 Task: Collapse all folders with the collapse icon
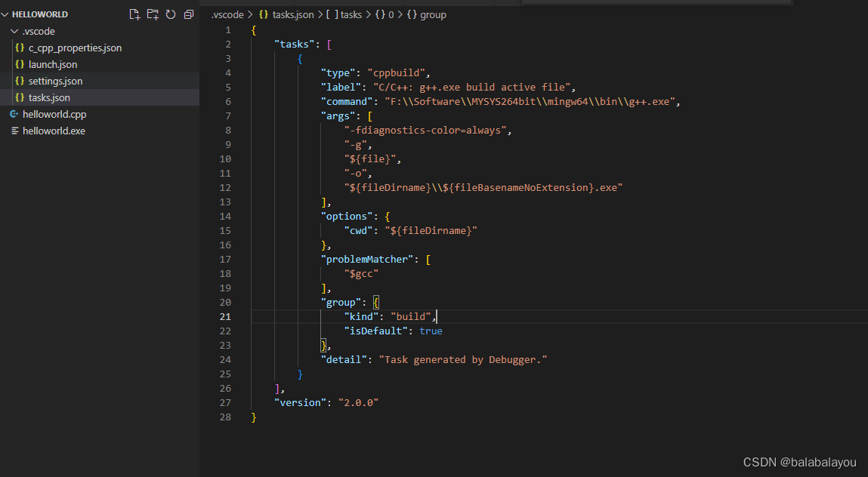tap(189, 14)
